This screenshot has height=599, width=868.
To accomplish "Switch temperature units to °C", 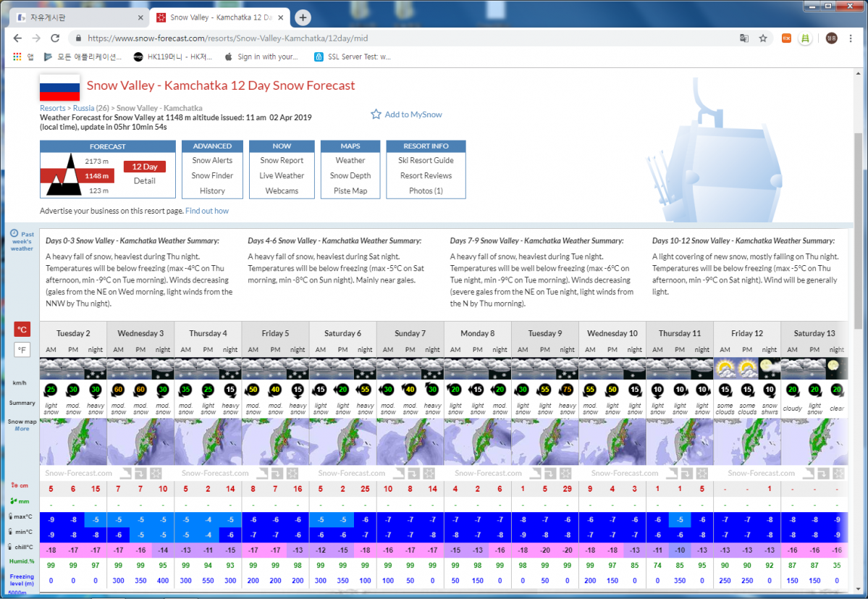I will (x=22, y=330).
